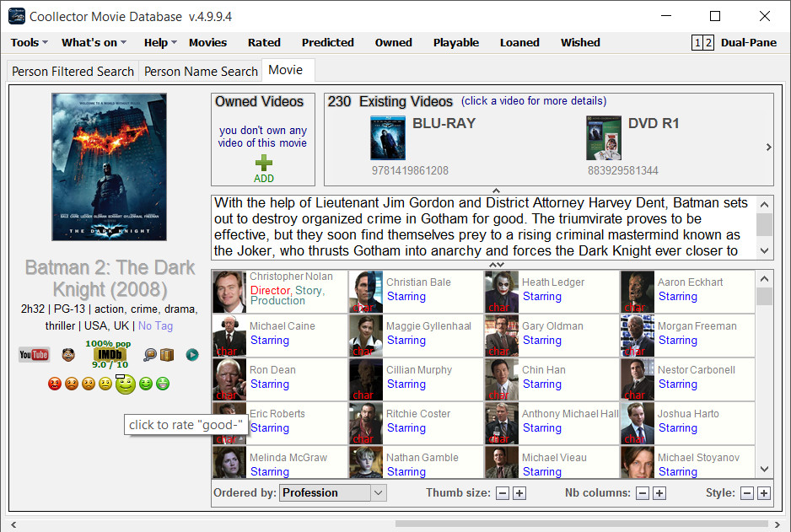This screenshot has height=532, width=791.
Task: Reduce the number of columns
Action: [x=643, y=493]
